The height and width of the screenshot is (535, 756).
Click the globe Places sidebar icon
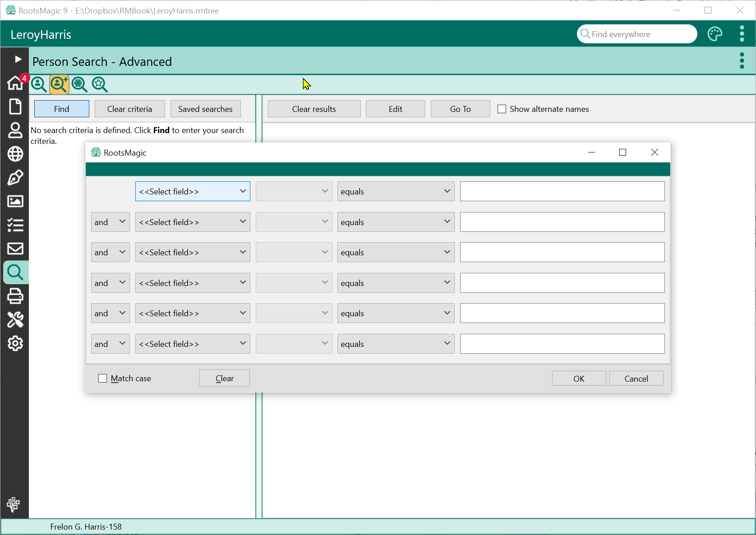click(15, 154)
